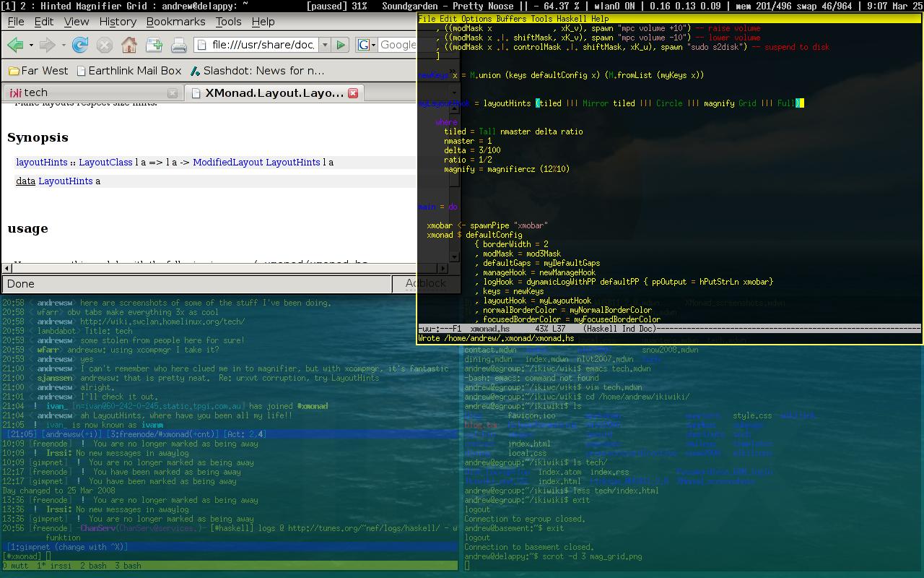Follow the 'ModifiedLayout' link
Screen dimensions: 924x578
point(227,163)
